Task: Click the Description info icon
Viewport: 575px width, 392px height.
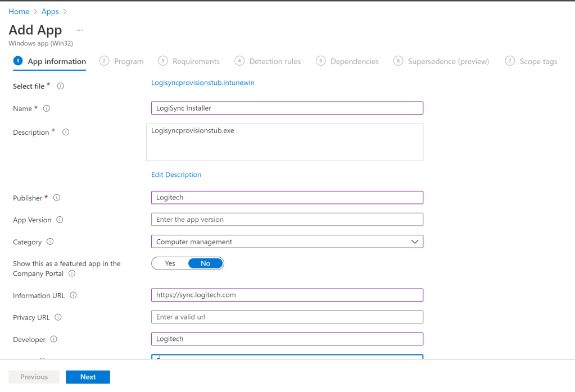Action: point(66,133)
